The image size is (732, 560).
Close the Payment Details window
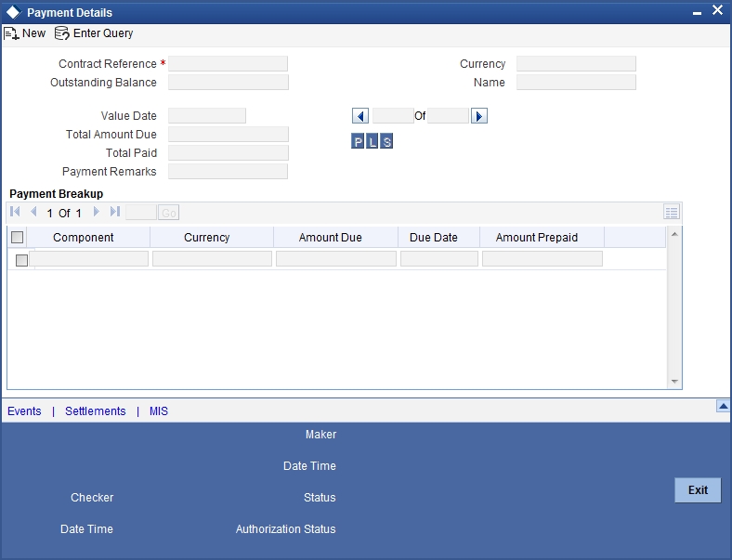pos(717,10)
